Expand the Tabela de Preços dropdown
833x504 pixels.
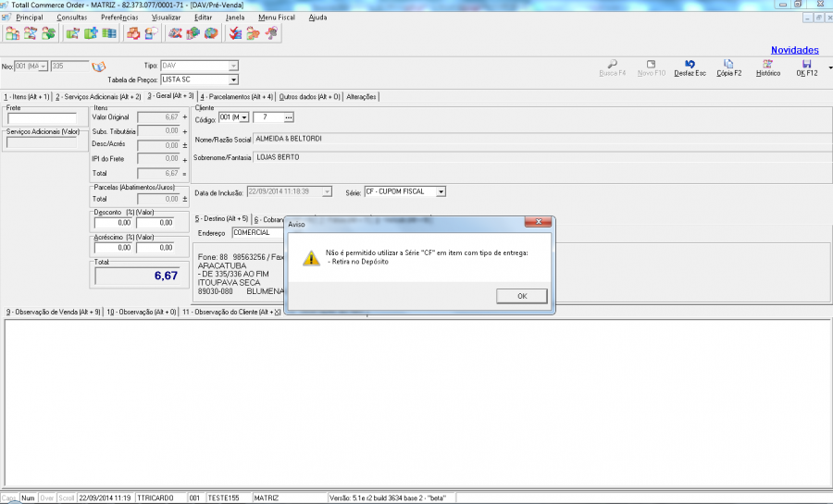(x=233, y=80)
